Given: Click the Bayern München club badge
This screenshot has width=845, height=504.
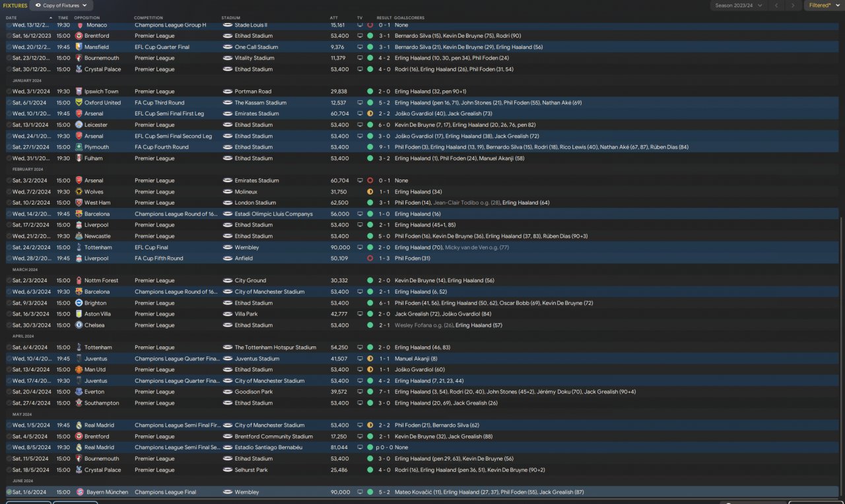Looking at the screenshot, I should click(79, 492).
